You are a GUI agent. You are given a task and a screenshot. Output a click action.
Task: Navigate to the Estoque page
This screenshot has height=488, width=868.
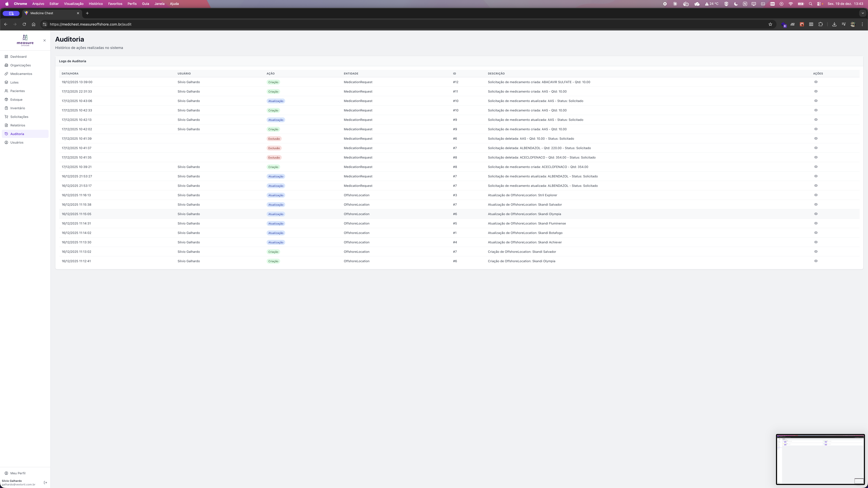pyautogui.click(x=16, y=100)
